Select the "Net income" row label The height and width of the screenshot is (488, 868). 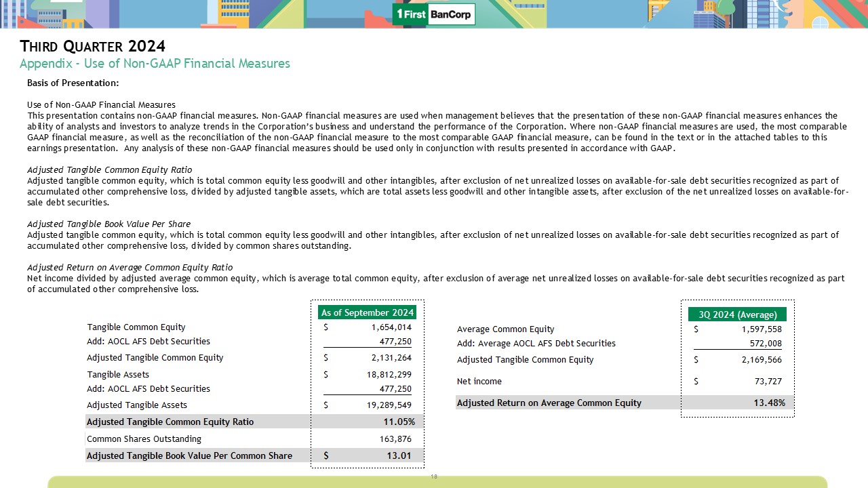point(479,382)
